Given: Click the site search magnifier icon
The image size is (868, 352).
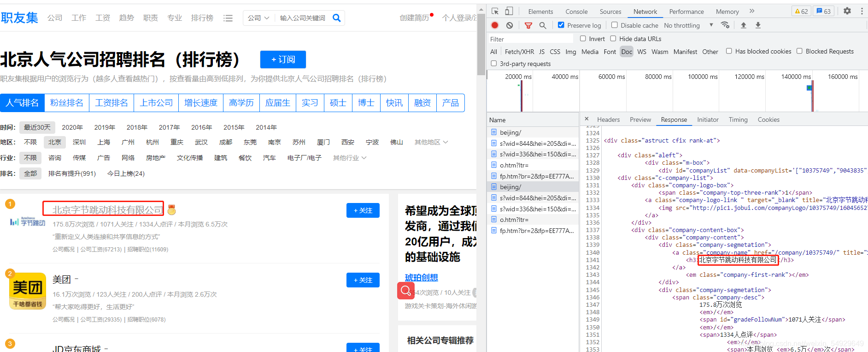Looking at the screenshot, I should tap(337, 18).
